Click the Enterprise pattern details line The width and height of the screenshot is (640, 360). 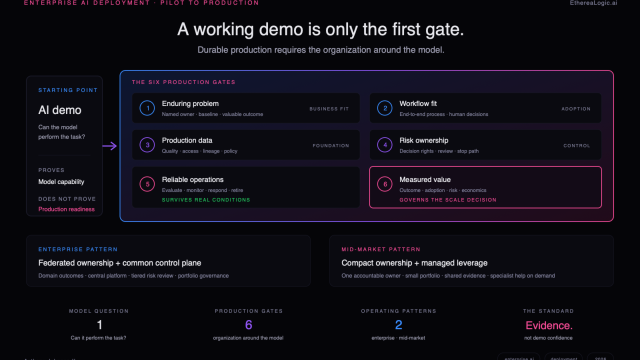pos(133,276)
